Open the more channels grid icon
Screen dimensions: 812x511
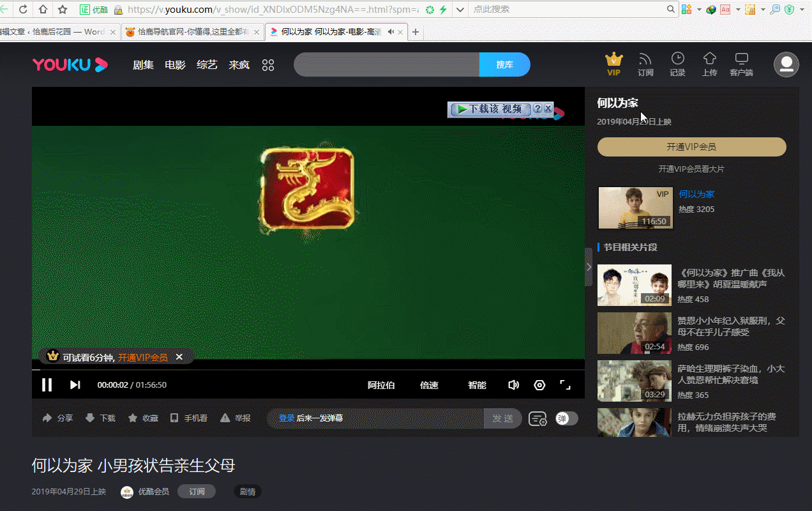click(x=268, y=65)
